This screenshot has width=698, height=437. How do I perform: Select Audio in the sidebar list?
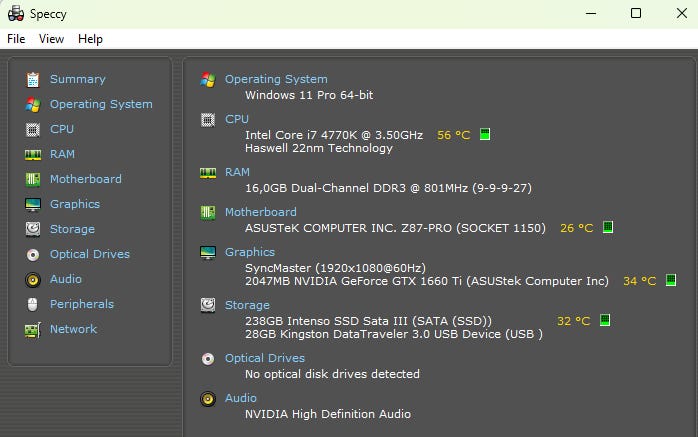65,279
